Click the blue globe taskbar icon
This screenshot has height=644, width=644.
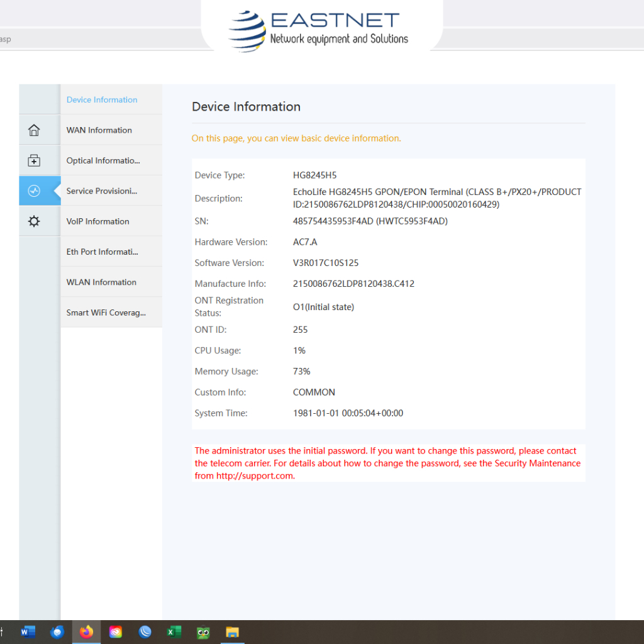tap(145, 632)
